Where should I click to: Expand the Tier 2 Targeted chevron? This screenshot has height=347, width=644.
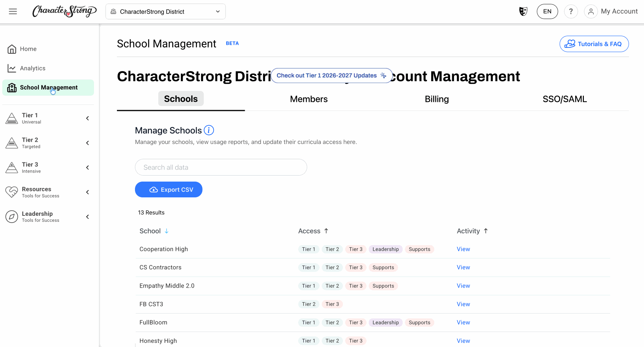pyautogui.click(x=88, y=143)
